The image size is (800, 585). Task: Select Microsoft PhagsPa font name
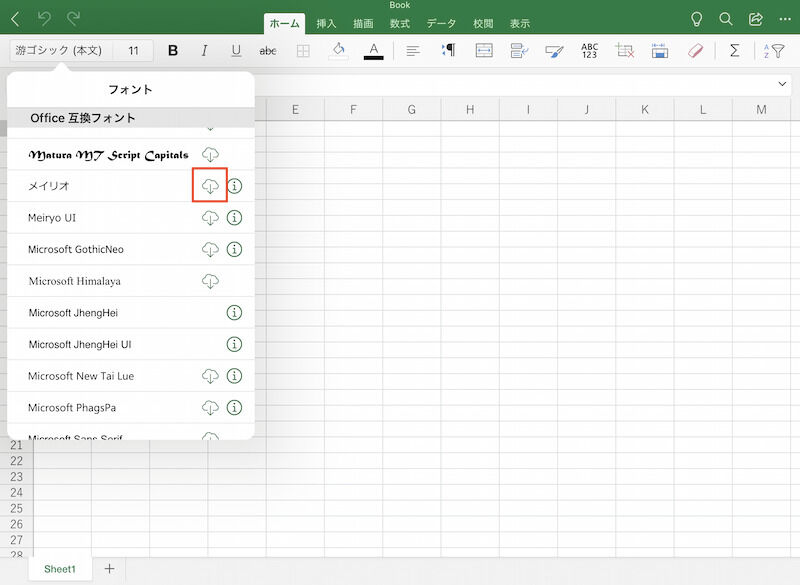72,408
